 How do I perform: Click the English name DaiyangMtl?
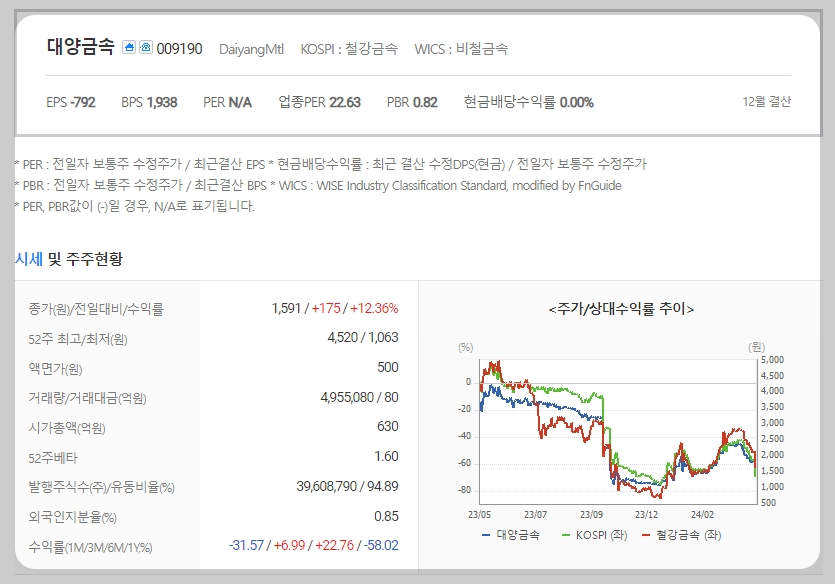pos(251,49)
